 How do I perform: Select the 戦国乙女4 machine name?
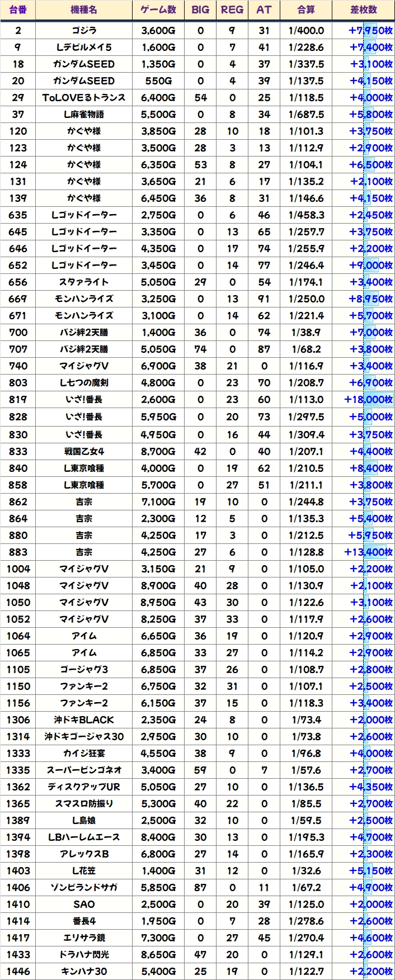pyautogui.click(x=84, y=452)
